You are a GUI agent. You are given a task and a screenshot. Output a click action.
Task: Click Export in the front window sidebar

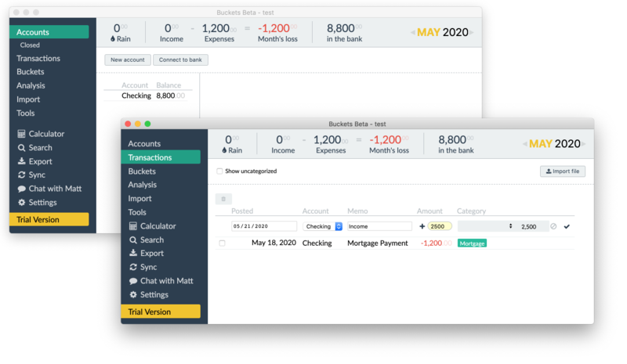151,254
